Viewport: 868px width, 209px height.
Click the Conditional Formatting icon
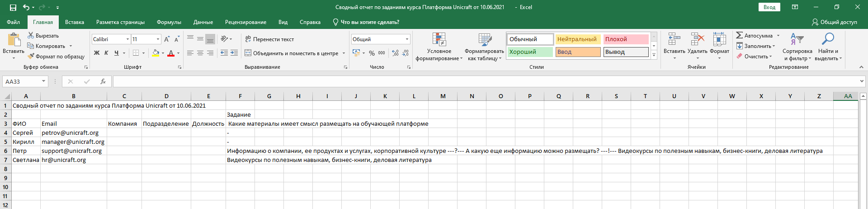click(x=439, y=40)
